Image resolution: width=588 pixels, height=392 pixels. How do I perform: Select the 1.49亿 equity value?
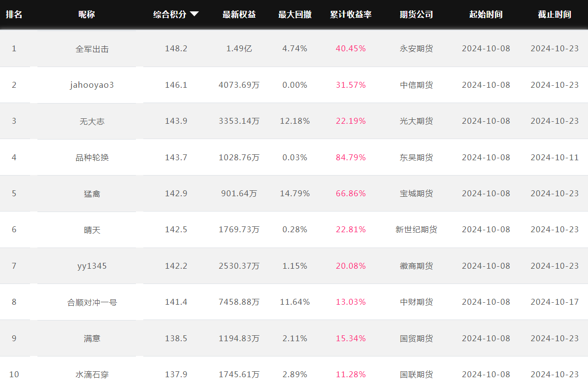point(239,48)
